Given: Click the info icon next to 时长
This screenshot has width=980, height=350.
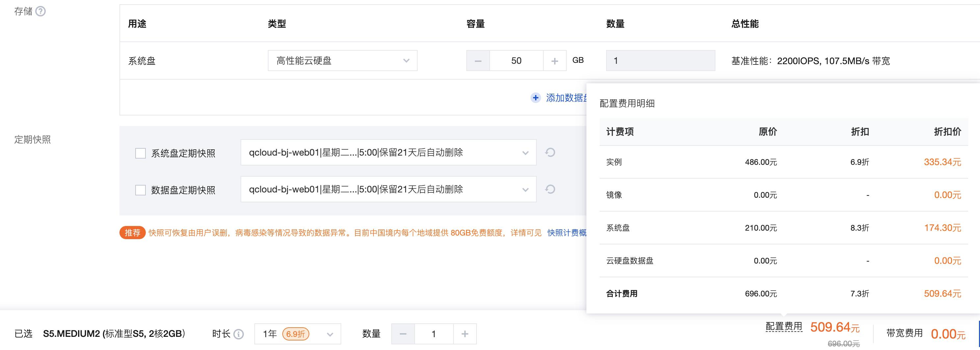Looking at the screenshot, I should 239,334.
